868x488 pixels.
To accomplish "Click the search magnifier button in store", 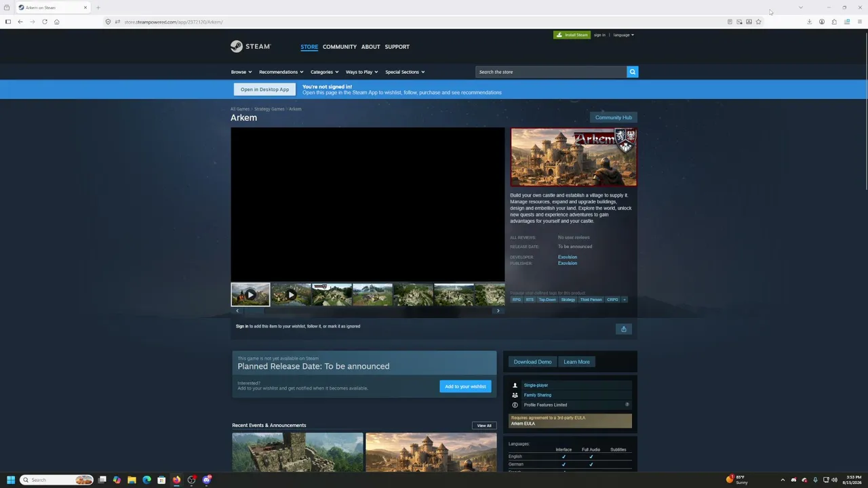I will (632, 72).
